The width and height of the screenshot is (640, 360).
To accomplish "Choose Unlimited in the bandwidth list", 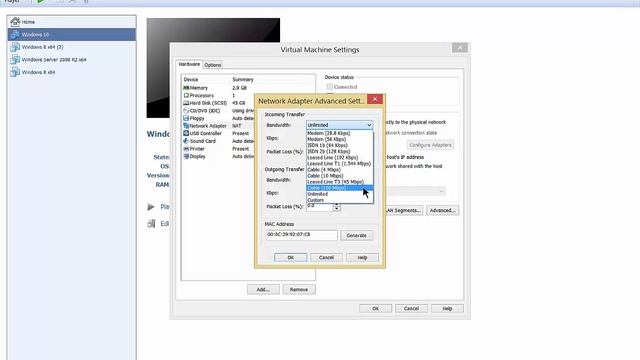I will pos(340,194).
